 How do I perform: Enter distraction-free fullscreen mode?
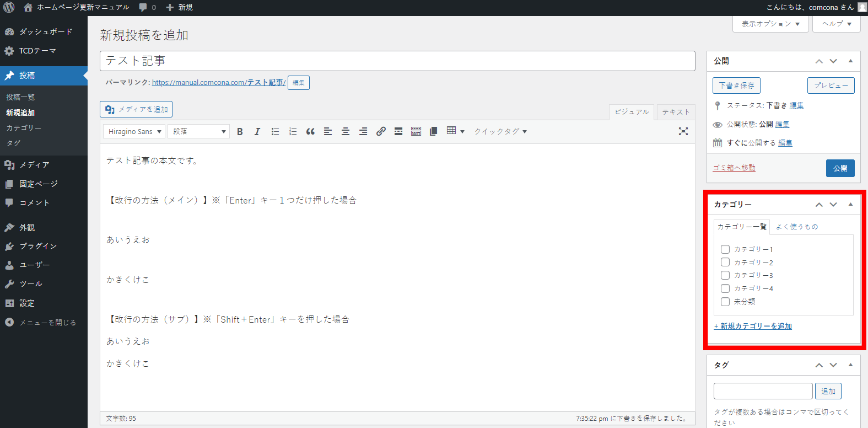coord(683,131)
